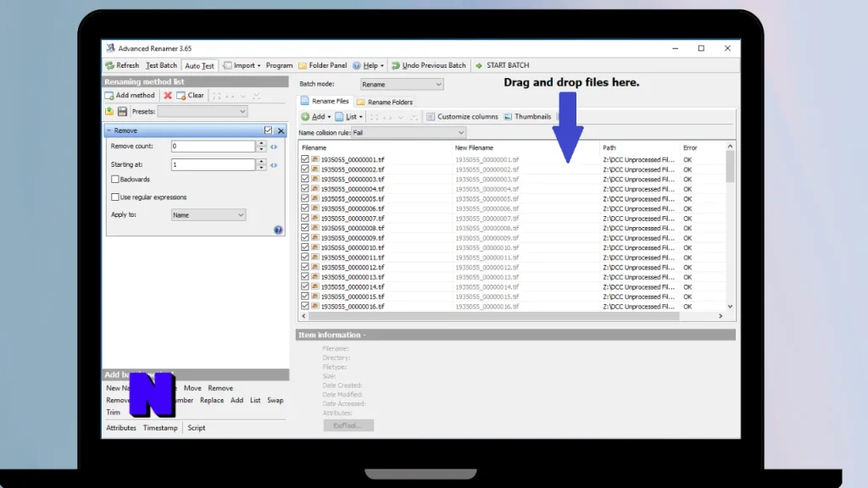Uncheck file 1935055_00000009.tif
The height and width of the screenshot is (488, 868).
305,237
